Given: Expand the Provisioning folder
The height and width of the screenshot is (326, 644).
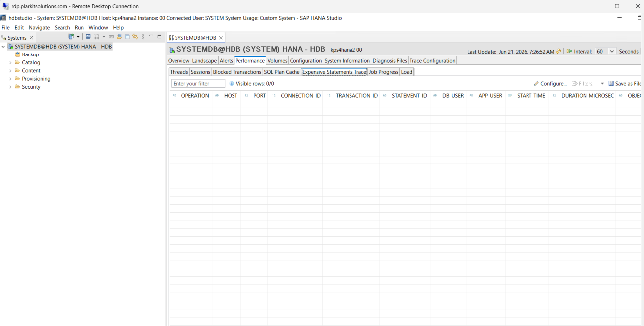Looking at the screenshot, I should pyautogui.click(x=10, y=79).
